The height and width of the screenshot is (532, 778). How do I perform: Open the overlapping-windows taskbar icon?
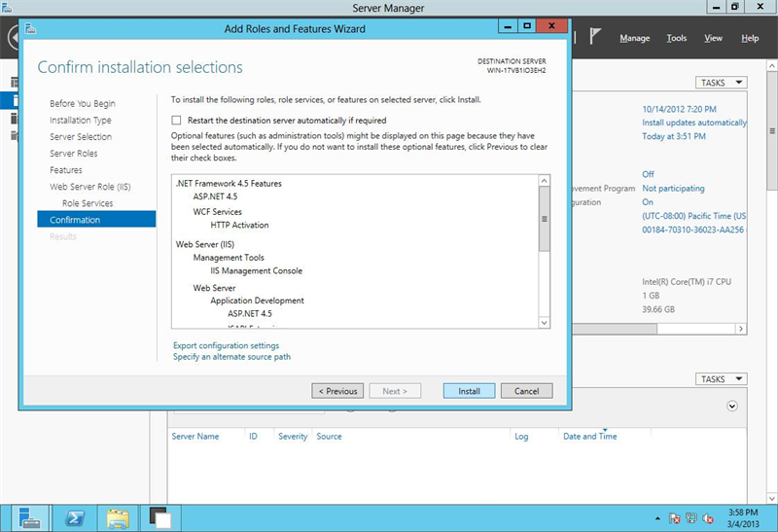(160, 518)
